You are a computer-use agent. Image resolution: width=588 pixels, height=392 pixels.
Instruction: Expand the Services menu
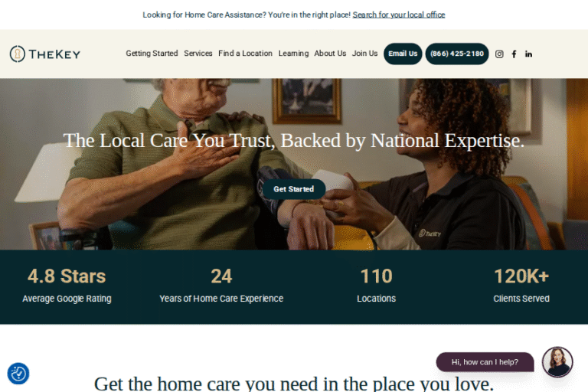click(x=198, y=54)
